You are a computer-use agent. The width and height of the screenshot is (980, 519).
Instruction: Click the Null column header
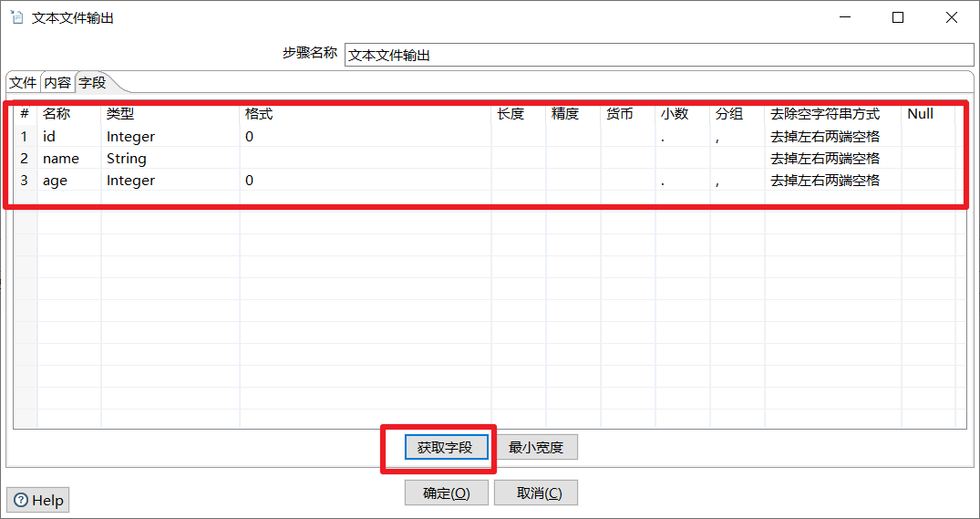tap(928, 114)
